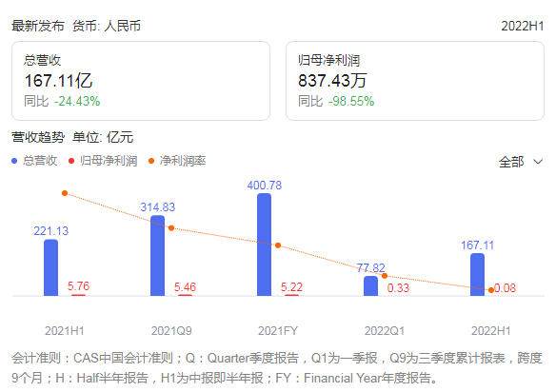Select the 2021Q9 axis label
Image resolution: width=556 pixels, height=392 pixels.
point(171,331)
